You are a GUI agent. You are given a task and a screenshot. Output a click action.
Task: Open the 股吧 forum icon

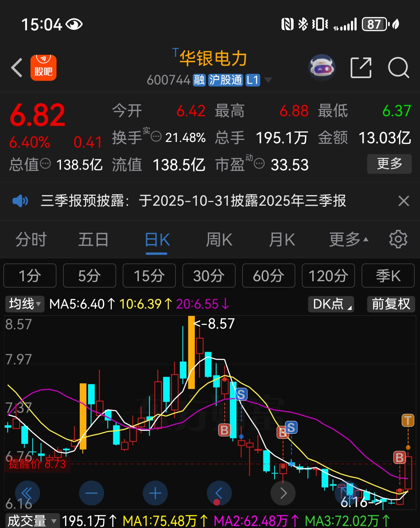click(43, 68)
